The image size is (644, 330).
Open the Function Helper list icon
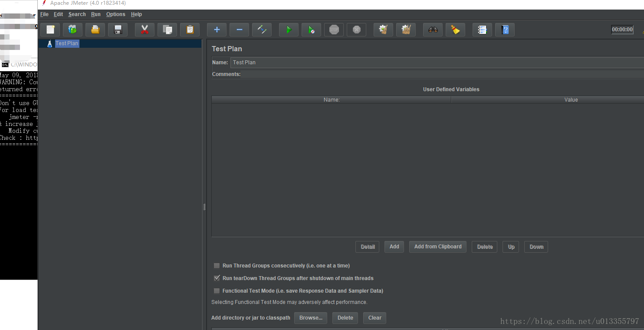(x=482, y=30)
